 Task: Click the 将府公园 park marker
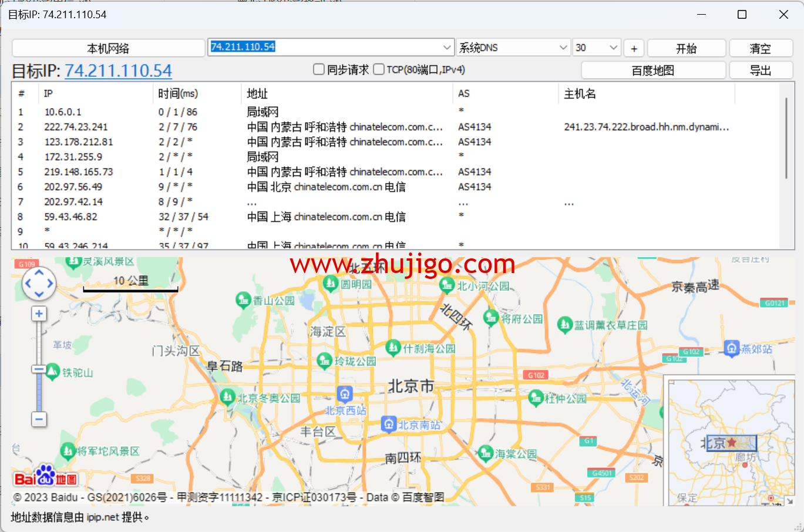pos(491,318)
